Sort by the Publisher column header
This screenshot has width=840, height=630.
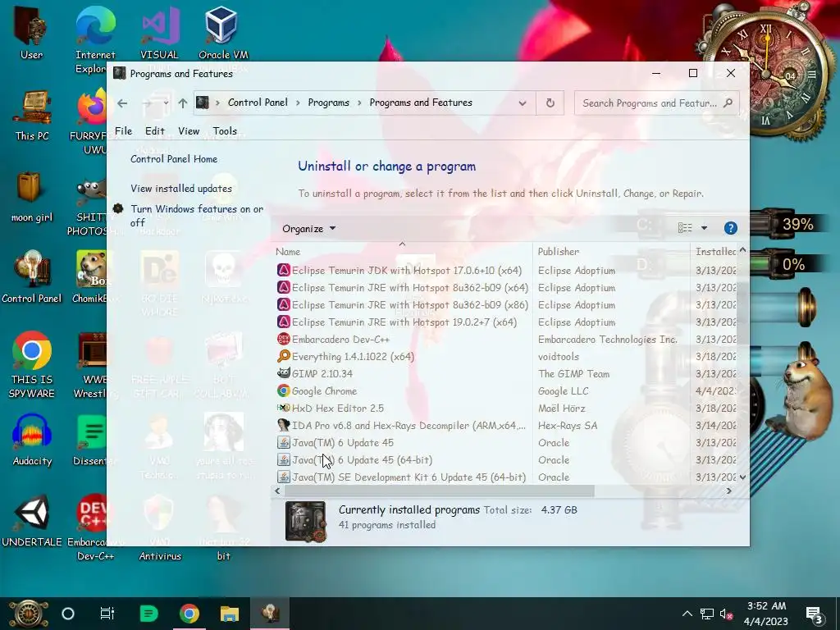[559, 252]
